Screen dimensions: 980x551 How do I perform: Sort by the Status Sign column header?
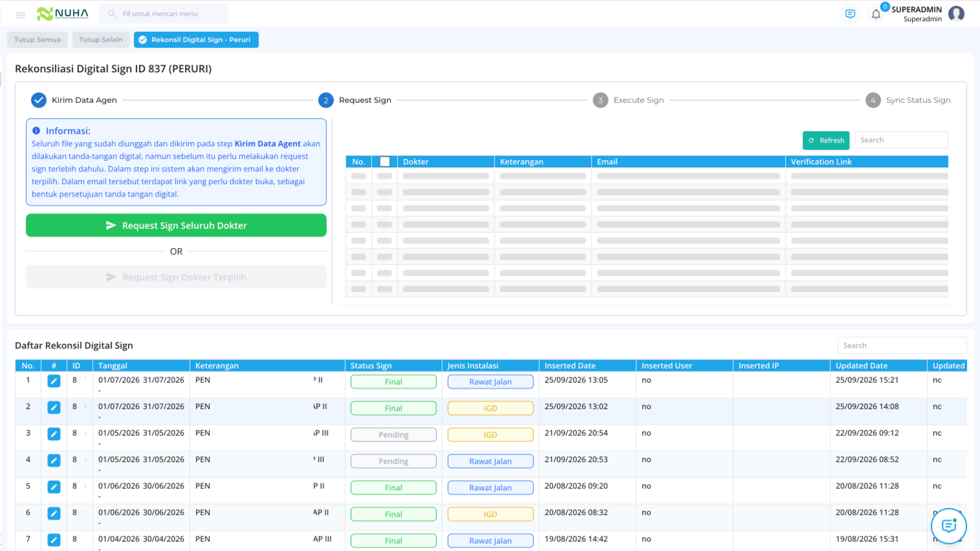(x=393, y=365)
